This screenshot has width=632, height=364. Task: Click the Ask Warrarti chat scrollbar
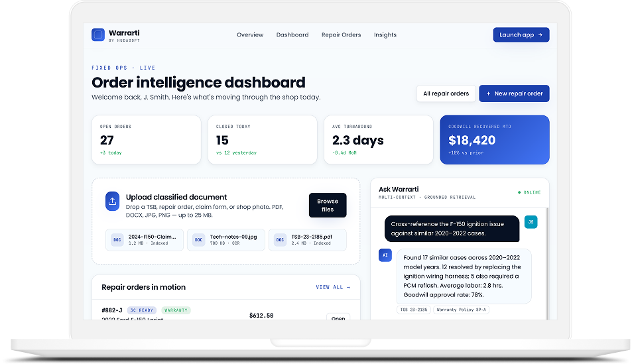547,264
